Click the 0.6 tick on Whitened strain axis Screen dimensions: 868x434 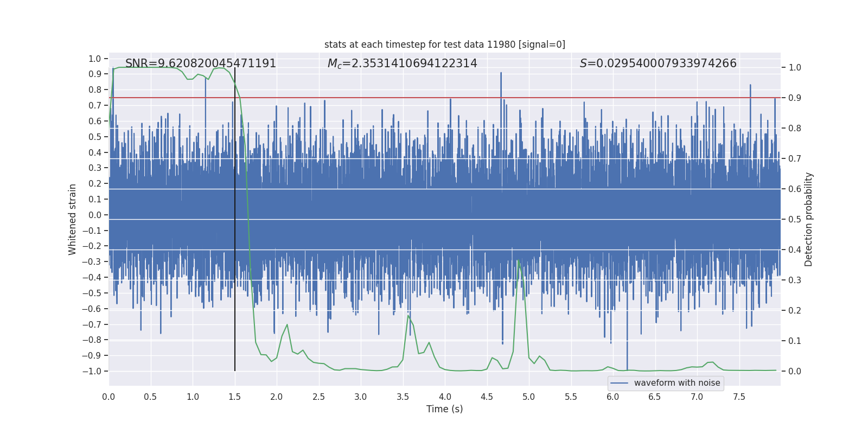[x=95, y=121]
